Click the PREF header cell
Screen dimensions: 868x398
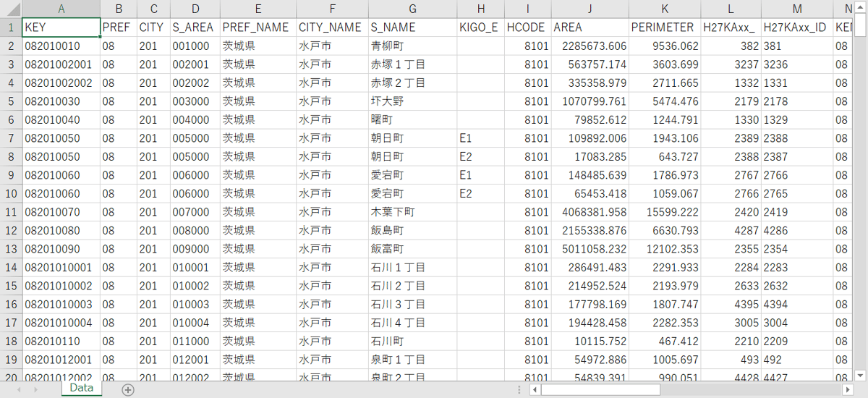[118, 27]
